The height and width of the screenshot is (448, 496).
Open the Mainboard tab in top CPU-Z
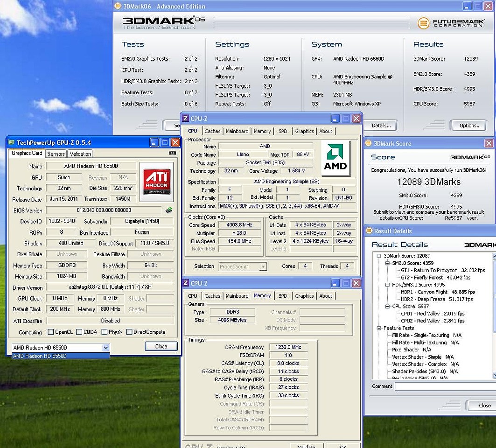point(237,131)
